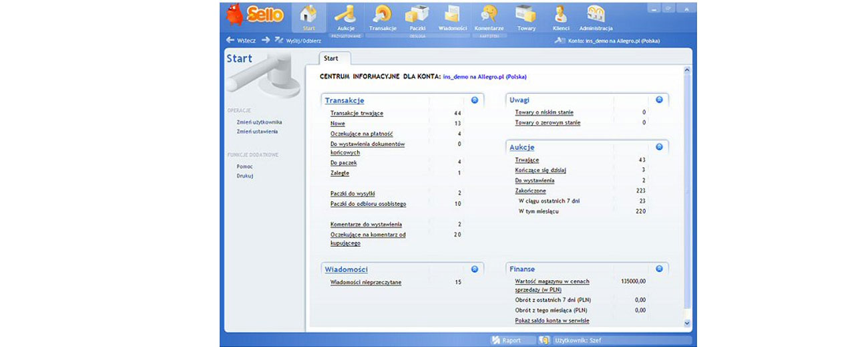Open the Komentarze toolbar icon
The width and height of the screenshot is (868, 347).
tap(489, 17)
